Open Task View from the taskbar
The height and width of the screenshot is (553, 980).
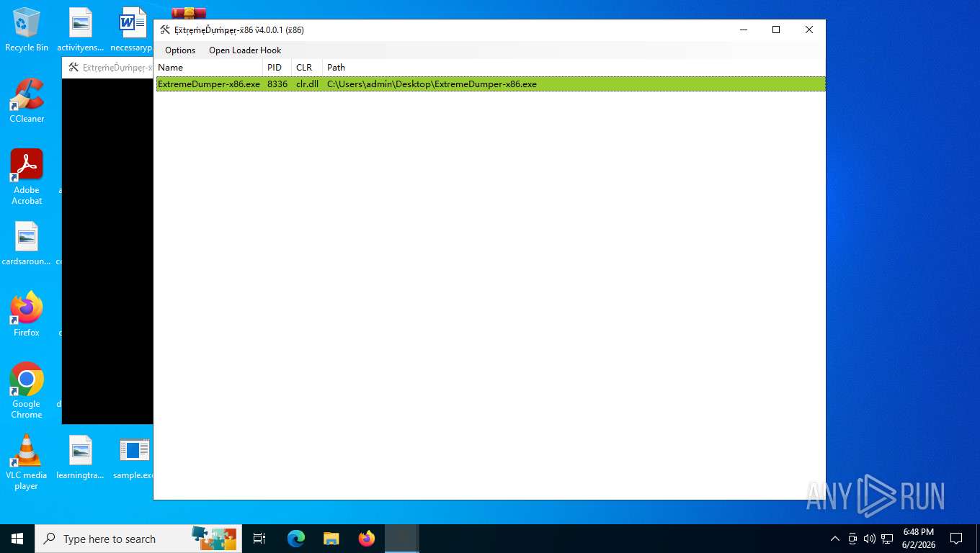click(259, 539)
